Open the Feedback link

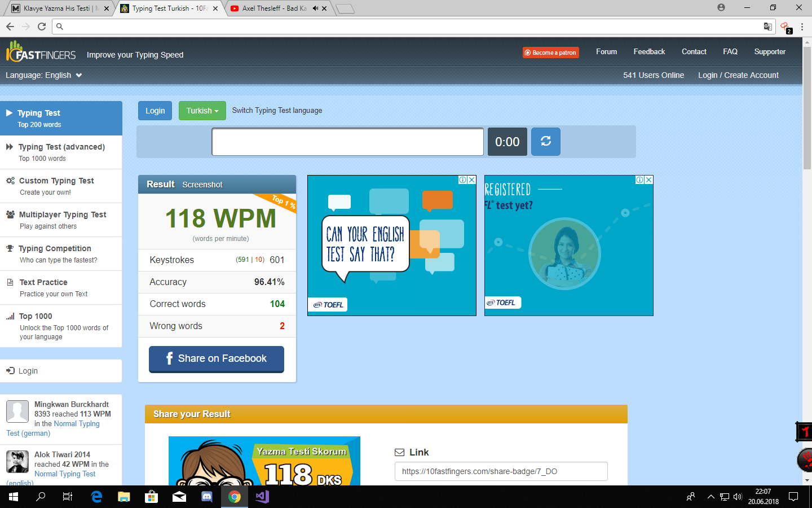(649, 51)
